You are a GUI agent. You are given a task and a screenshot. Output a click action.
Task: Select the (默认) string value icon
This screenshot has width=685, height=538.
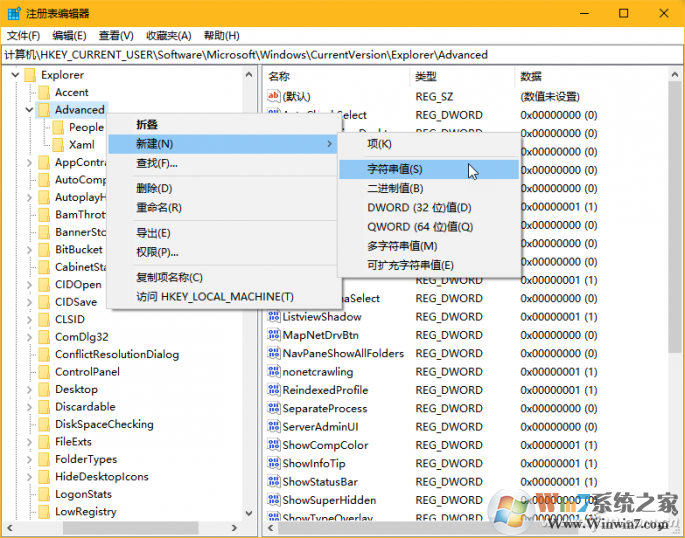273,96
